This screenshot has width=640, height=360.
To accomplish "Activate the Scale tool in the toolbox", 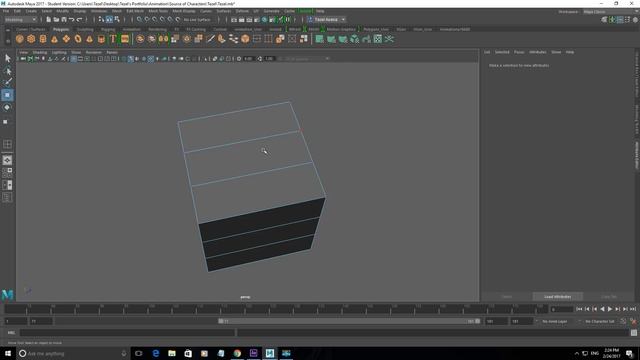I will [6, 121].
